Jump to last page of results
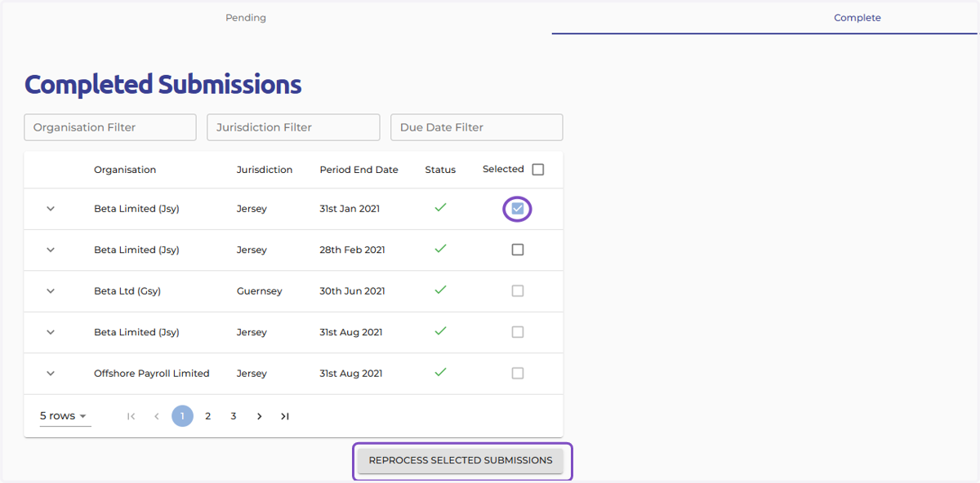The width and height of the screenshot is (980, 483). [x=284, y=416]
